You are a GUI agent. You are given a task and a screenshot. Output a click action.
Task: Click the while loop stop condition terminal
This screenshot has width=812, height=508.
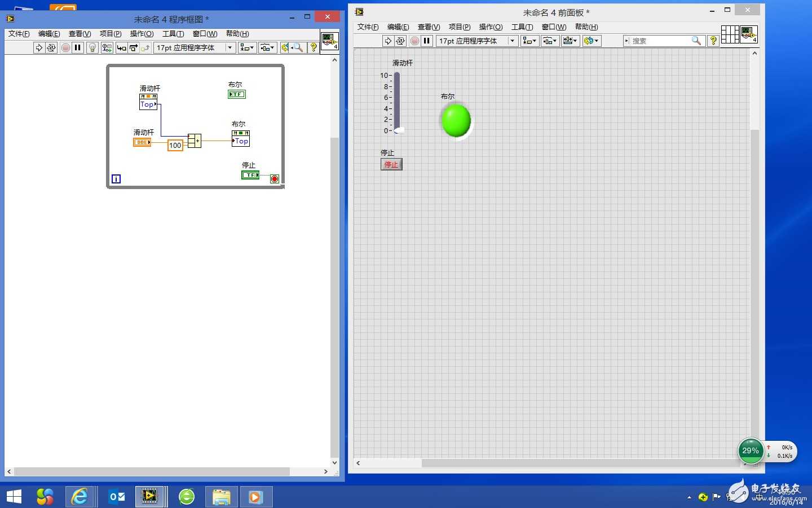275,179
